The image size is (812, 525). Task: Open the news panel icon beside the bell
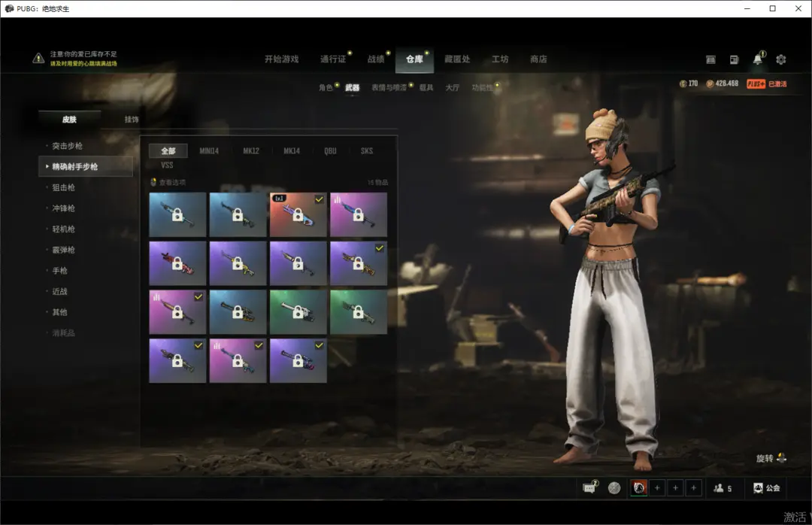pos(734,59)
